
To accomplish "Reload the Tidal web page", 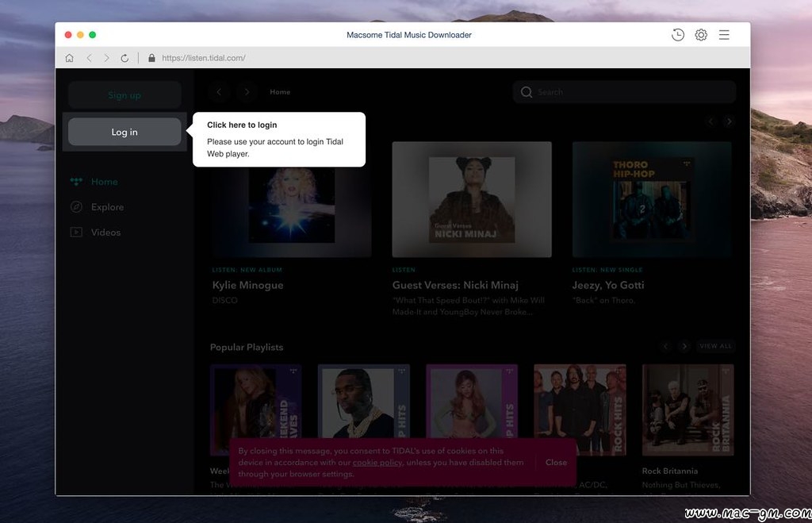I will point(124,58).
